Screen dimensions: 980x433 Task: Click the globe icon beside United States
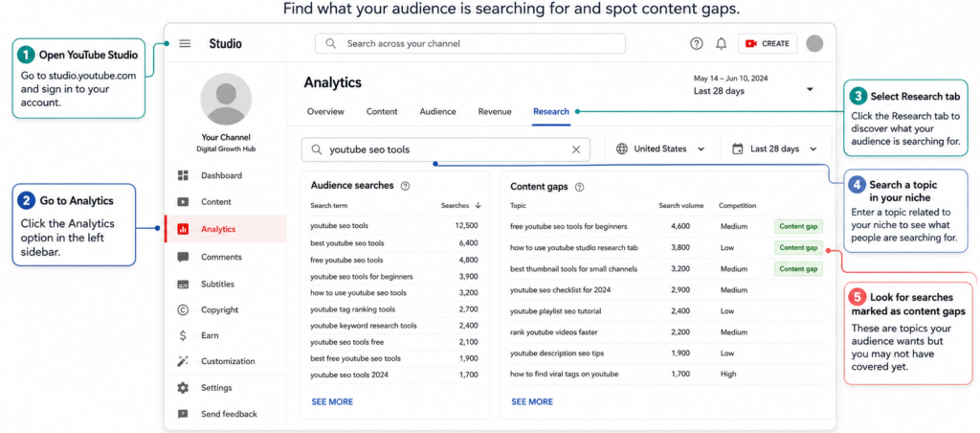(x=622, y=148)
